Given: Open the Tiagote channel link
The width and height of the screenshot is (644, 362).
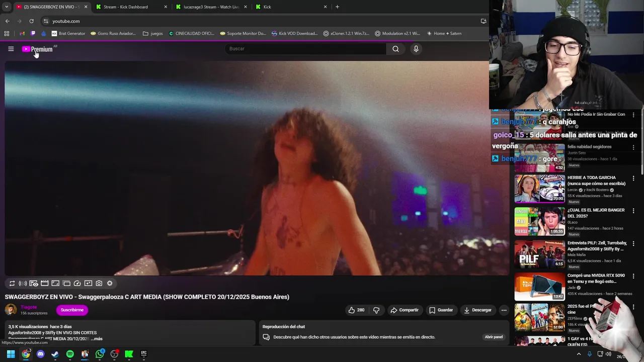Looking at the screenshot, I should pyautogui.click(x=29, y=307).
